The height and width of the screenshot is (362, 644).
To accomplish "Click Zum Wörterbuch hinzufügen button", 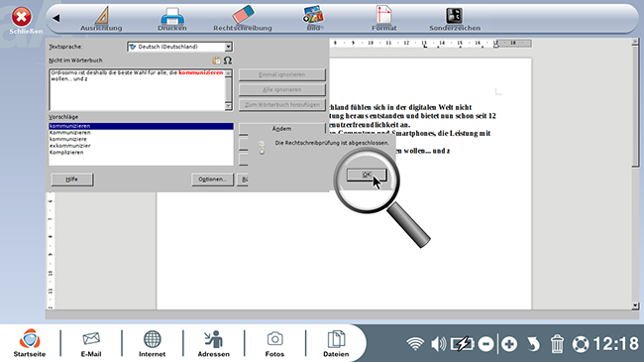I will click(x=282, y=105).
